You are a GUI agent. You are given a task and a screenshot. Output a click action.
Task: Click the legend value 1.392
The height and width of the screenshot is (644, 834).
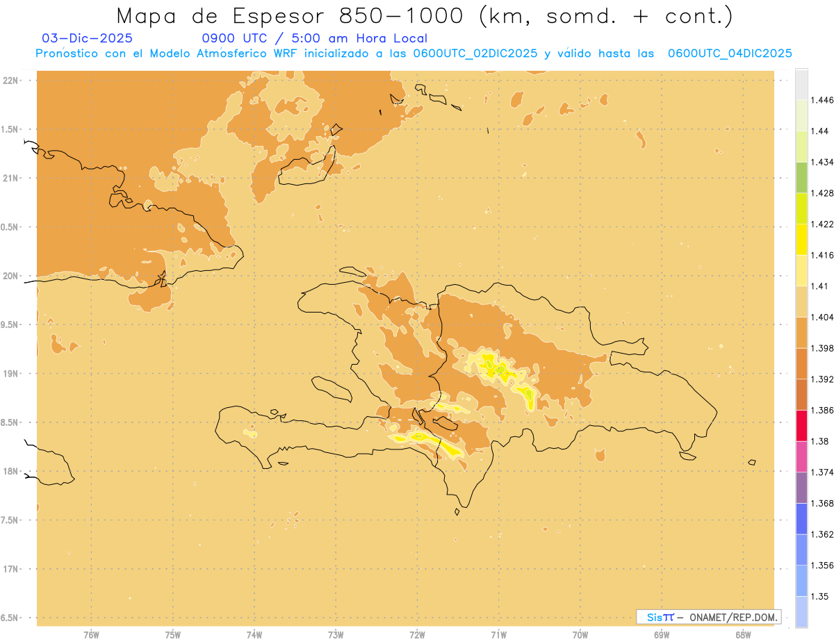(822, 379)
